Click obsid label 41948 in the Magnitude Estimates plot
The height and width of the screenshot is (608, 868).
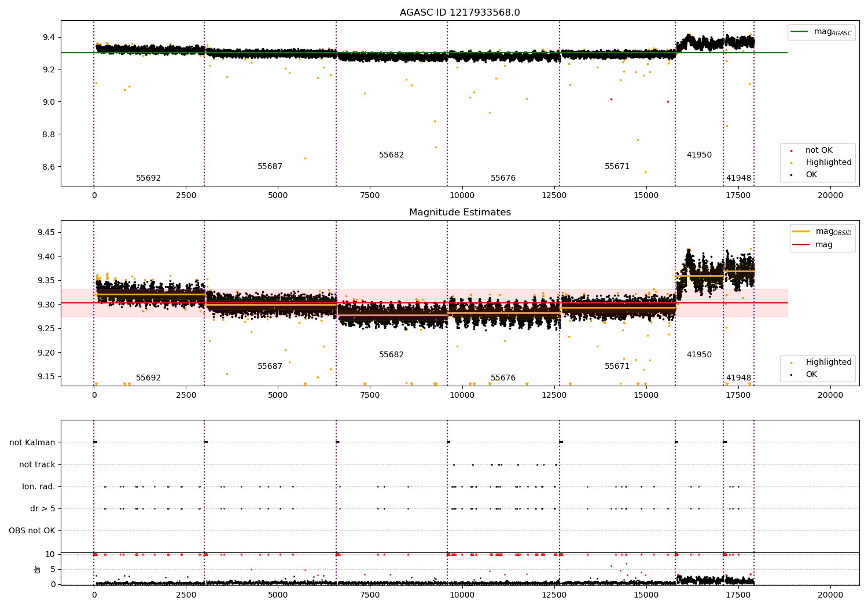738,378
